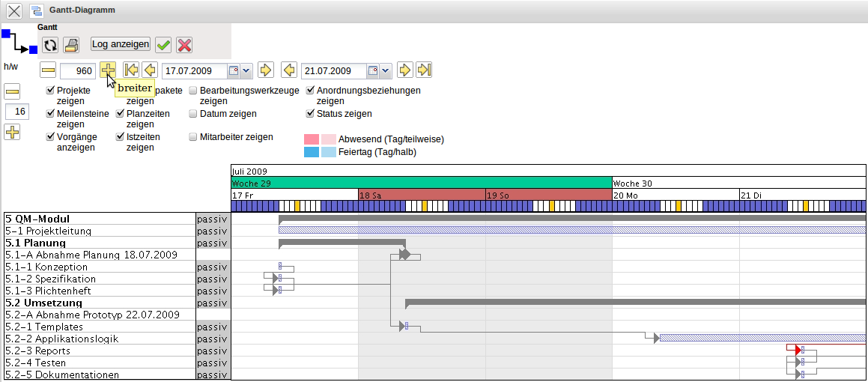Enable Mitarbeiter zeigen checkbox
The height and width of the screenshot is (382, 868).
[x=193, y=137]
